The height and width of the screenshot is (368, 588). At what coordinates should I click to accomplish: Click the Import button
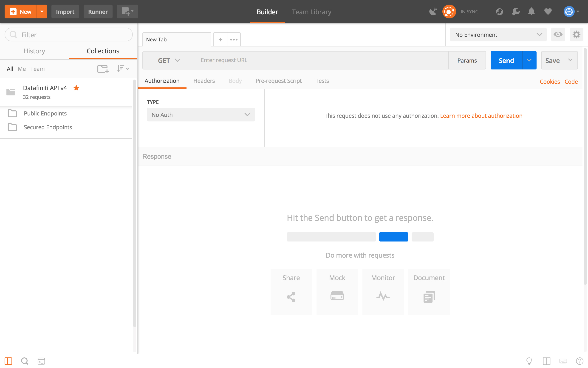[65, 11]
